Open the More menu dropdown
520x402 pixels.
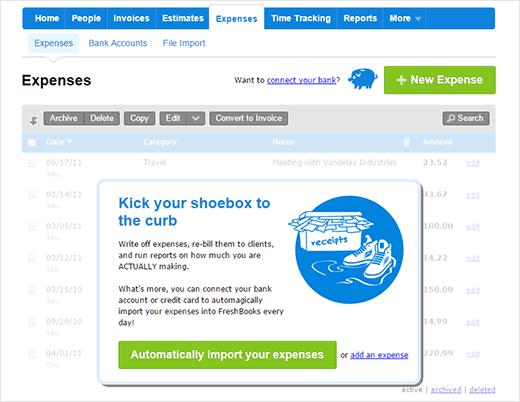405,18
